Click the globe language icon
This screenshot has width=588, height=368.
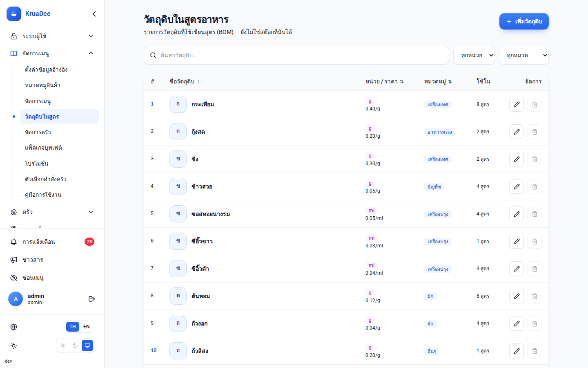[14, 327]
